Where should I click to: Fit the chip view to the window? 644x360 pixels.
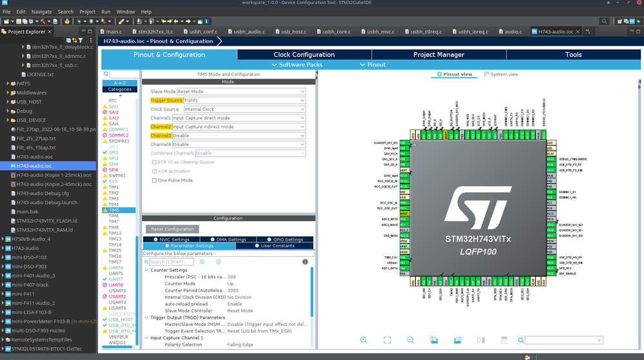(387, 340)
